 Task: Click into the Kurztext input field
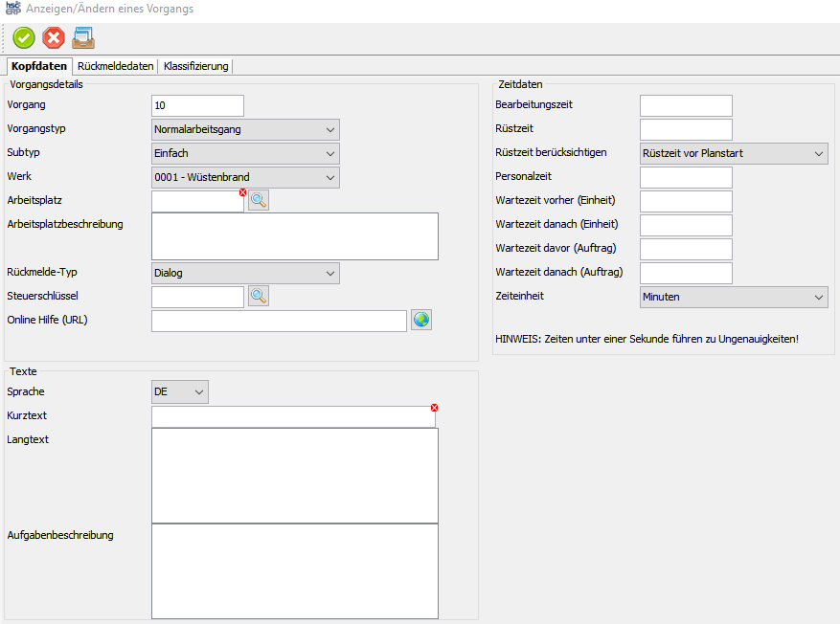(x=292, y=416)
